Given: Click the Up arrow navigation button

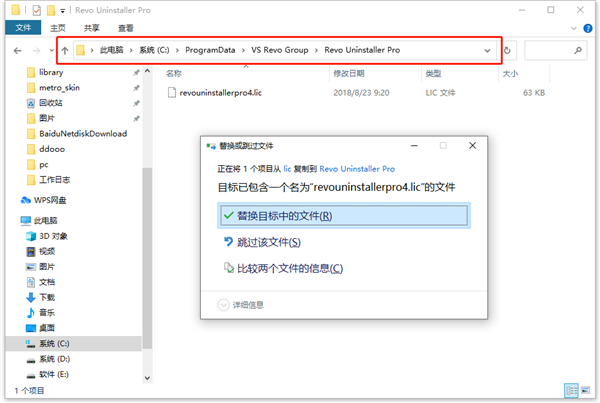Looking at the screenshot, I should coord(66,50).
